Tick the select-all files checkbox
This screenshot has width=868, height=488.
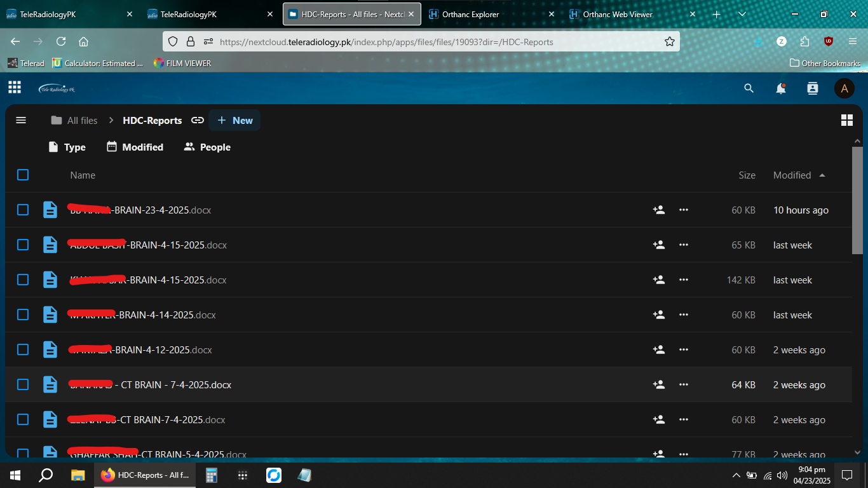(23, 175)
